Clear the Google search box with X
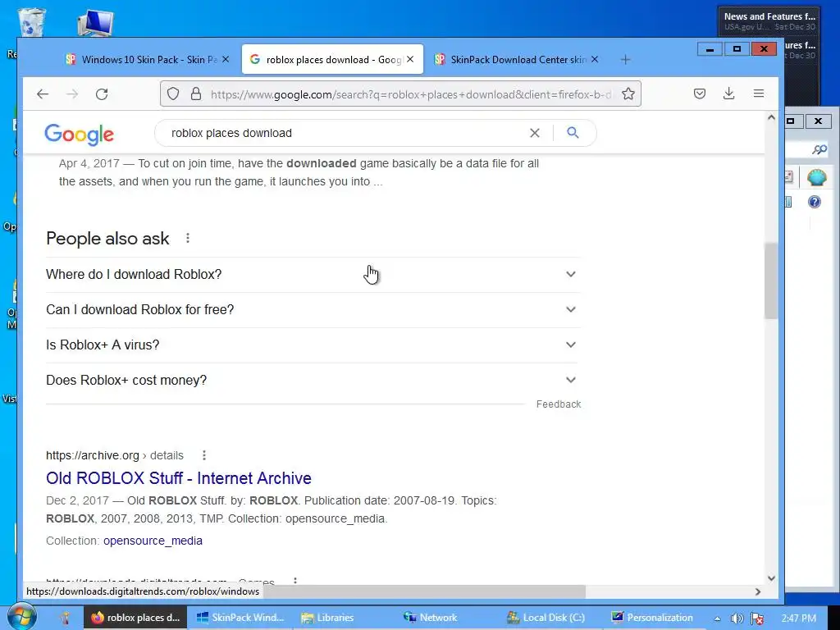Image resolution: width=840 pixels, height=630 pixels. [535, 133]
